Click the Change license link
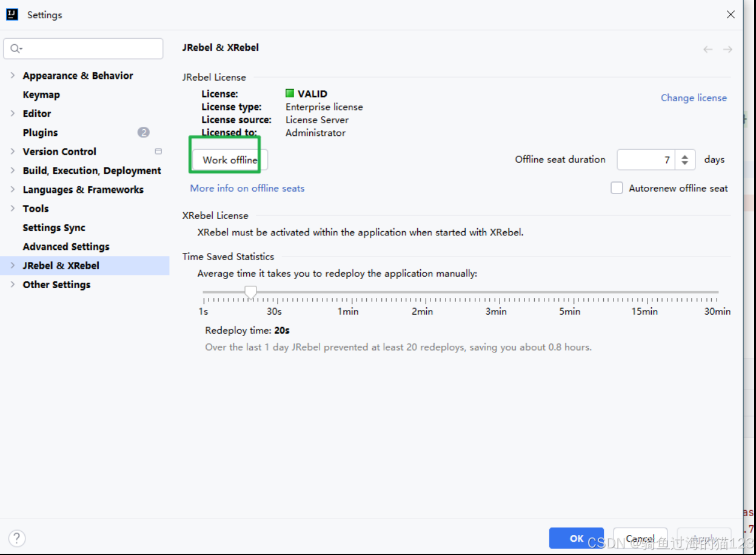 (694, 98)
